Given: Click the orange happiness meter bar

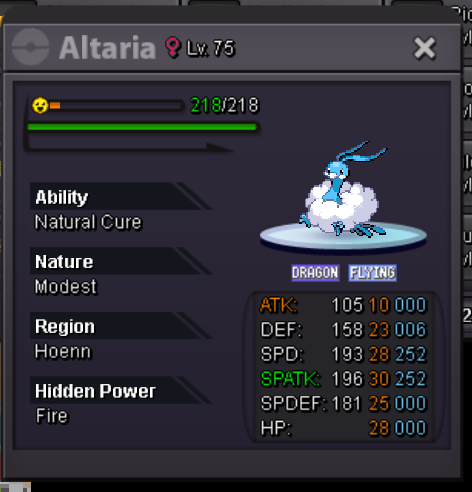Looking at the screenshot, I should pyautogui.click(x=116, y=106).
